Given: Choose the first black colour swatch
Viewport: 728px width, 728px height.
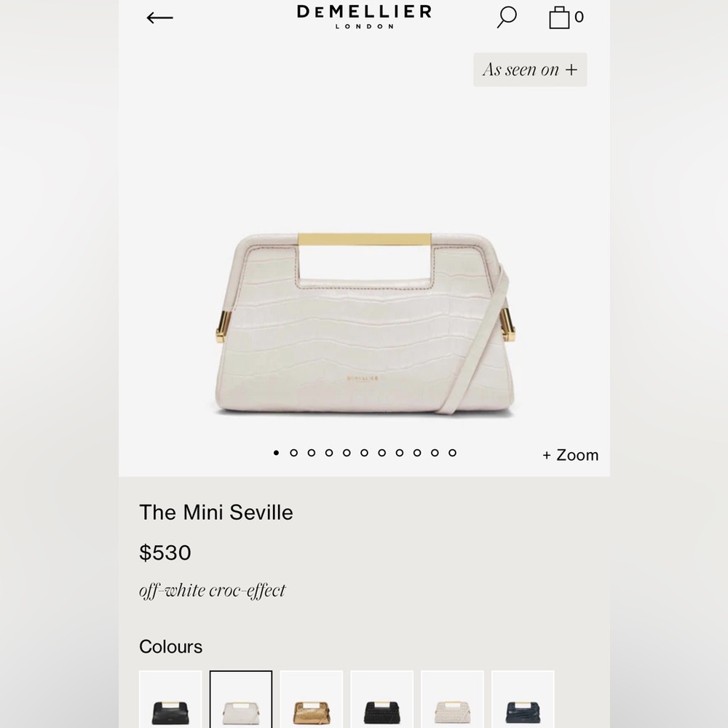Looking at the screenshot, I should (170, 699).
